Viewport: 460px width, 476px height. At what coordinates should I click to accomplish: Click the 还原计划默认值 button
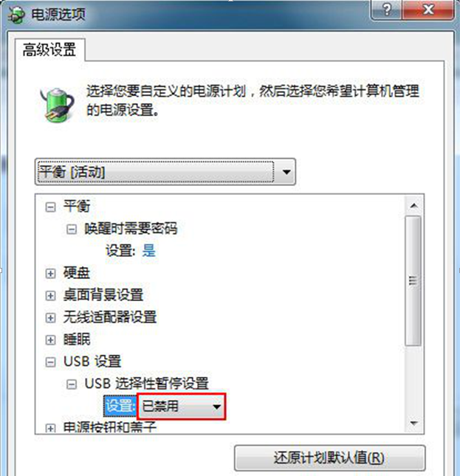[330, 458]
